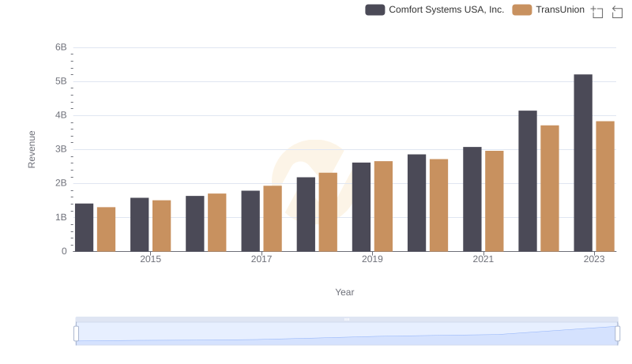
Task: Toggle Comfort Systems USA, Inc. legend series
Action: coord(434,9)
